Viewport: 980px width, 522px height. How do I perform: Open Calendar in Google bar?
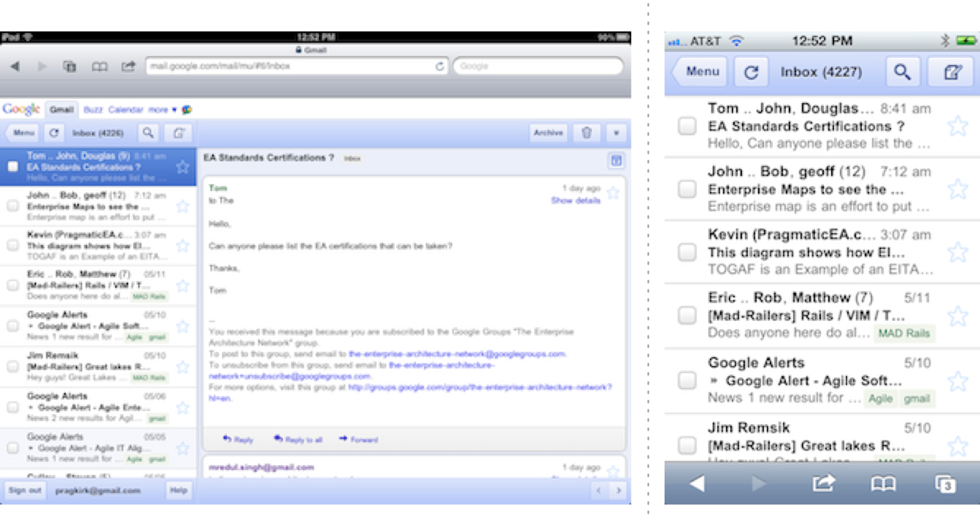[126, 109]
